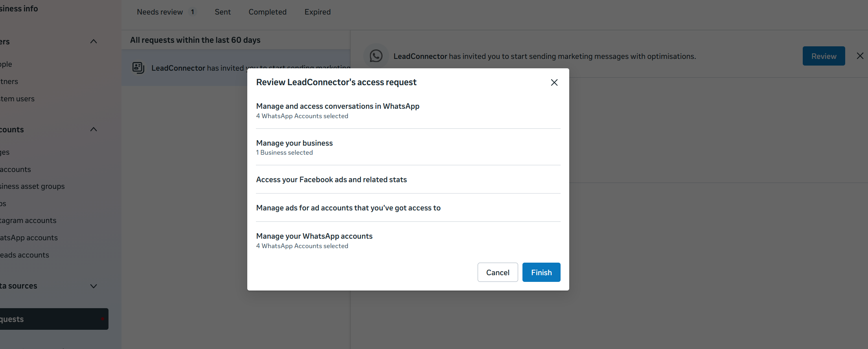
Task: Open Instagram accounts in sidebar
Action: [x=28, y=221]
